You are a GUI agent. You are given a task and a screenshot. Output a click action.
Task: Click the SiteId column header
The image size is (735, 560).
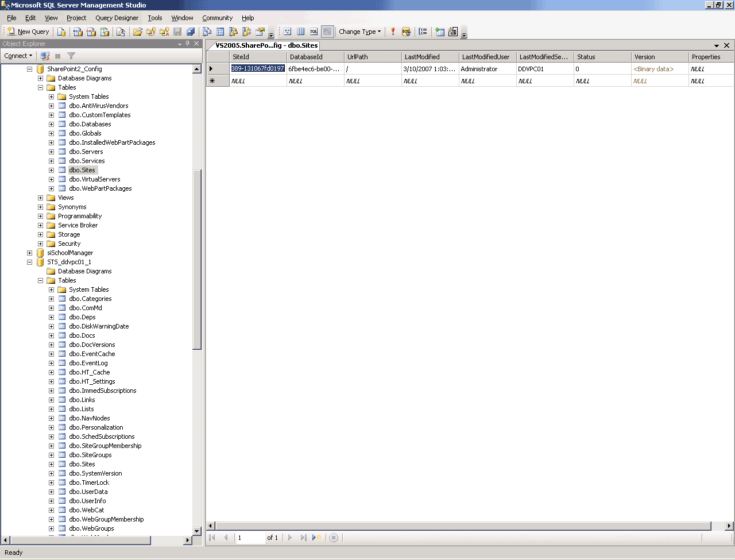258,57
